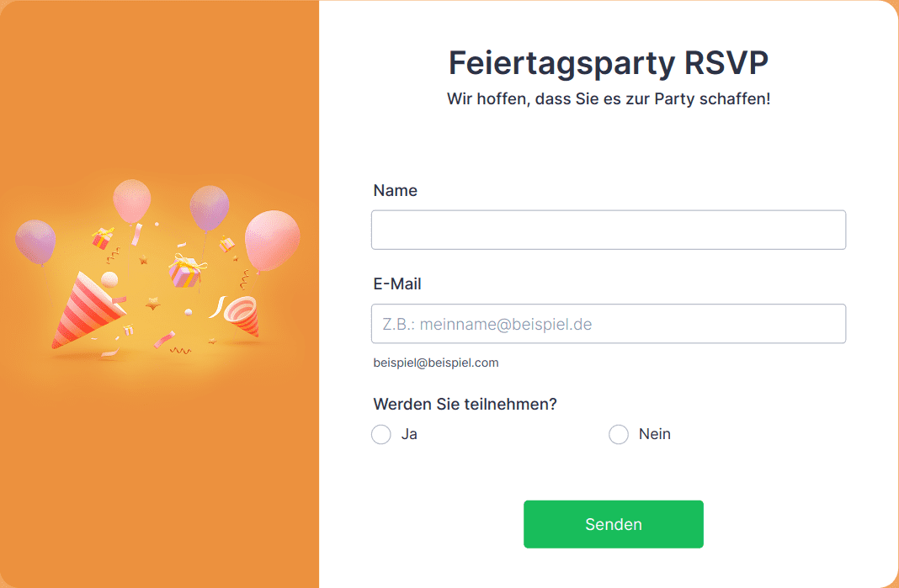The width and height of the screenshot is (899, 588).
Task: Choose the Nein radio option
Action: (x=619, y=434)
